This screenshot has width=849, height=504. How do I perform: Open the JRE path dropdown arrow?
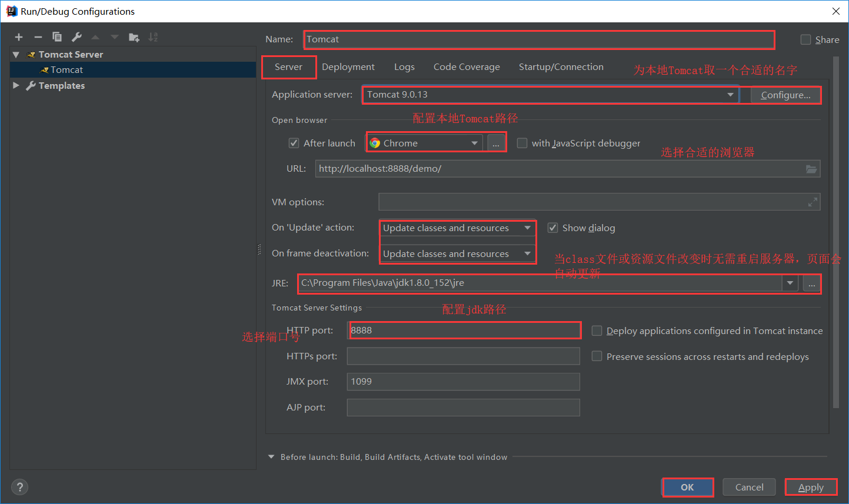(x=790, y=283)
